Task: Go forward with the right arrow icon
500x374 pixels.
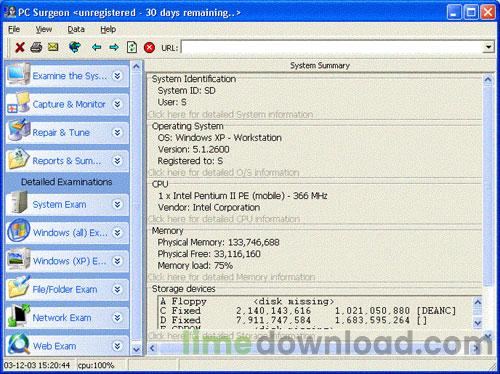Action: pos(114,47)
